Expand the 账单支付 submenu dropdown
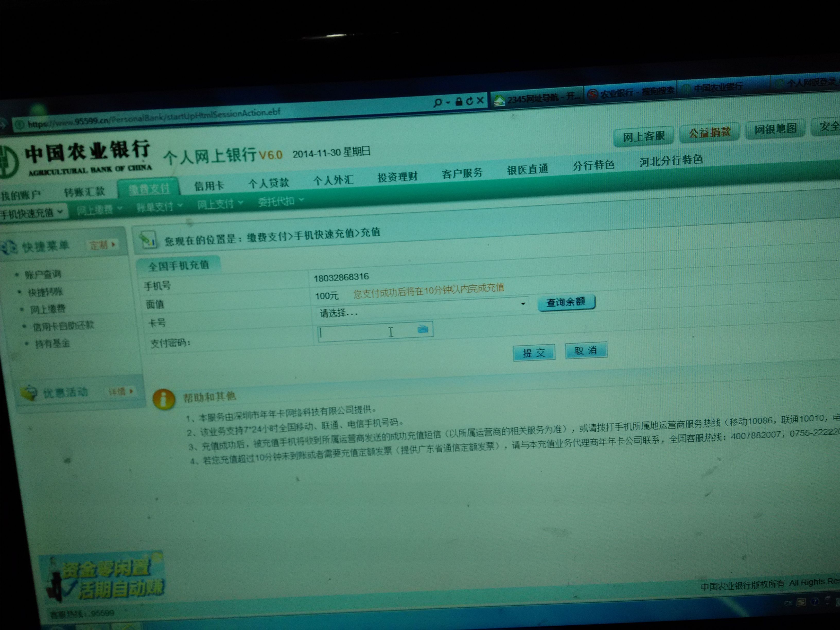Screen dimensions: 840x630 (x=160, y=207)
